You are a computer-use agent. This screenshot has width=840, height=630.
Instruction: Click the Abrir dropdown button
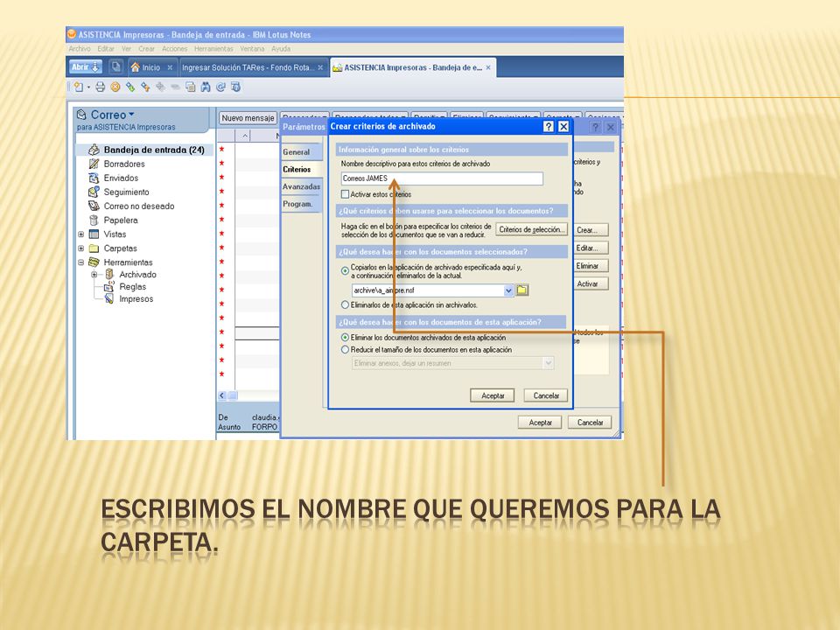point(86,67)
